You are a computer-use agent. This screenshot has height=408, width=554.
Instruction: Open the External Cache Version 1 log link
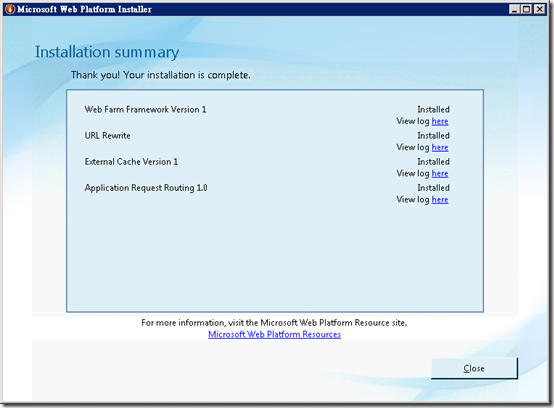440,173
